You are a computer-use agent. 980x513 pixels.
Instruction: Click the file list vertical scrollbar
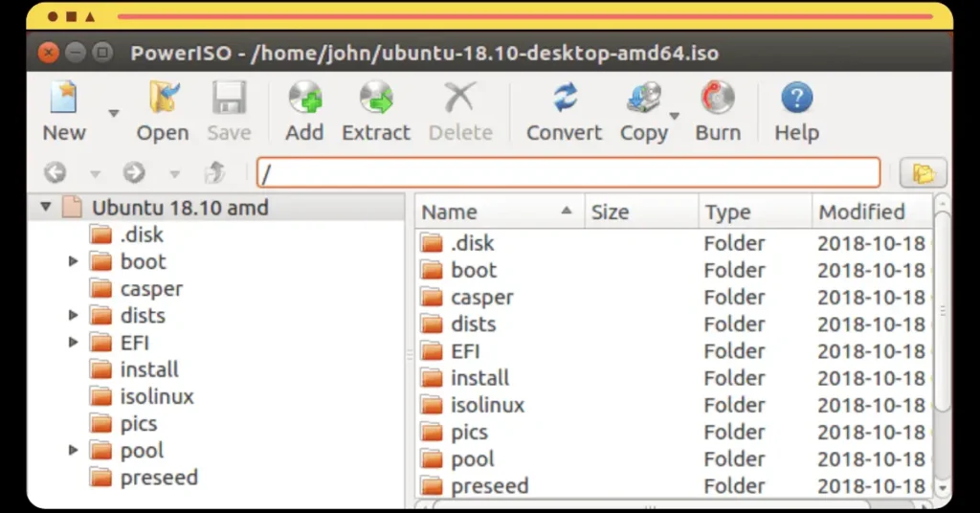(942, 311)
